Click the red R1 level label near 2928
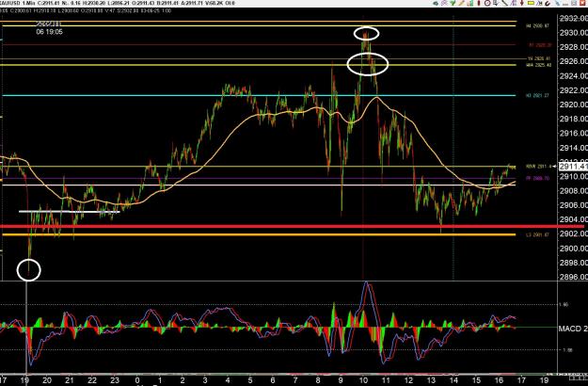 (540, 45)
